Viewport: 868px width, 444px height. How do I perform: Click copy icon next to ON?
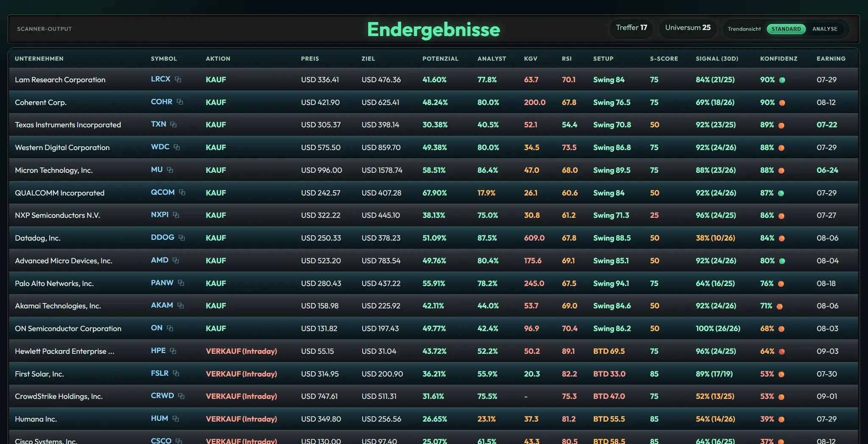pyautogui.click(x=170, y=328)
